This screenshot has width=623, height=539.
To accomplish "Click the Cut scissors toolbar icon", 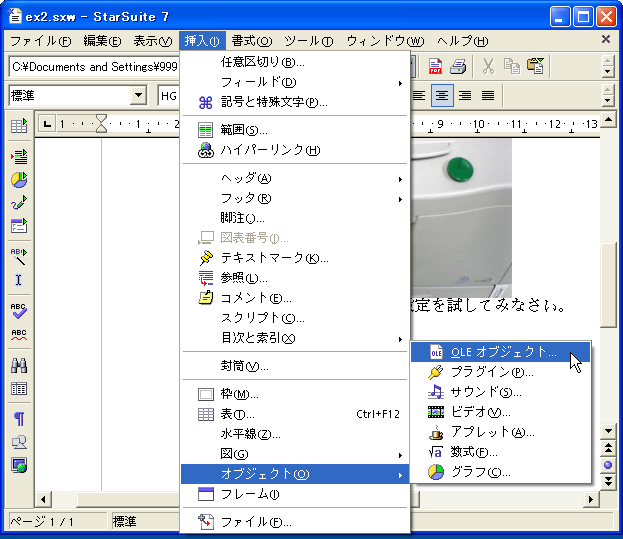I will (488, 66).
